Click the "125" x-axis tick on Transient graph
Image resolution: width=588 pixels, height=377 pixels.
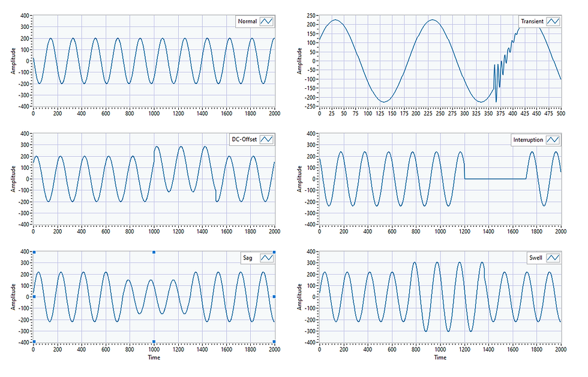380,113
